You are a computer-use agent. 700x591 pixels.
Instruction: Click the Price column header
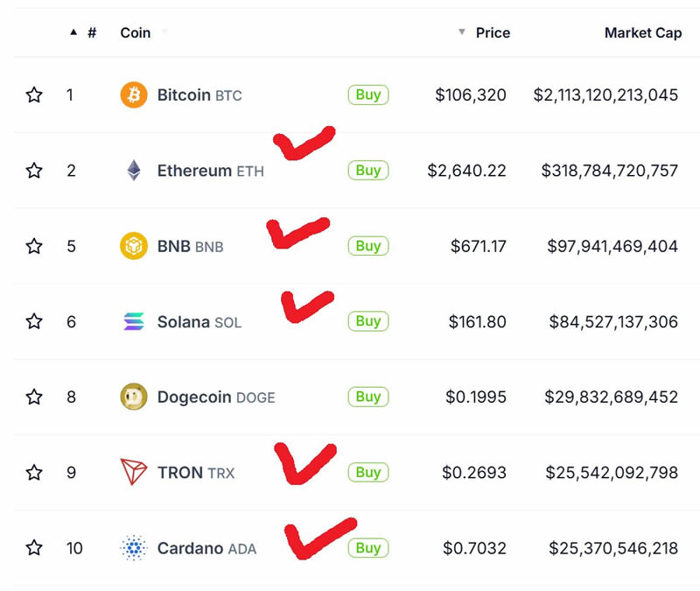pos(493,32)
